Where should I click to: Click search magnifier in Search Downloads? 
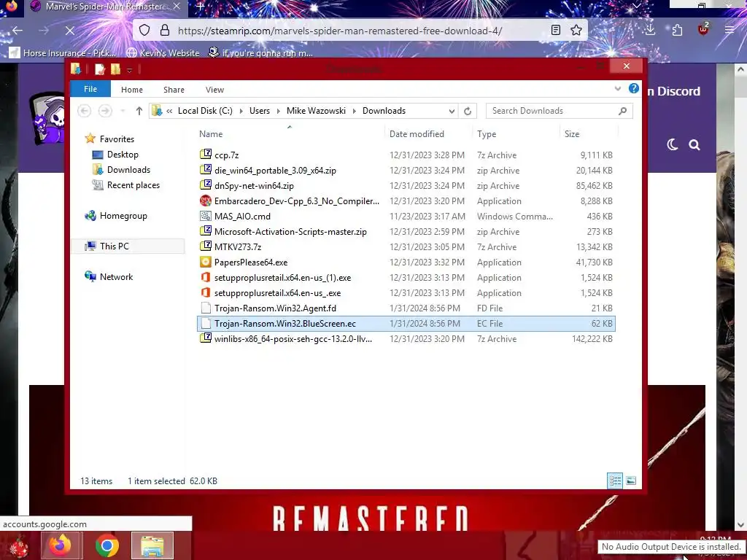622,111
